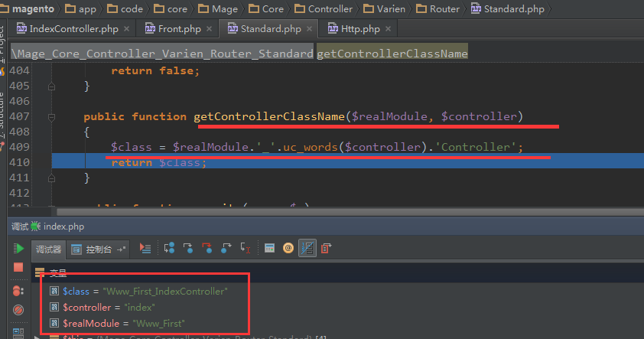Open the Evaluate Expression calculator icon
Screen dimensions: 644x339
coord(269,248)
